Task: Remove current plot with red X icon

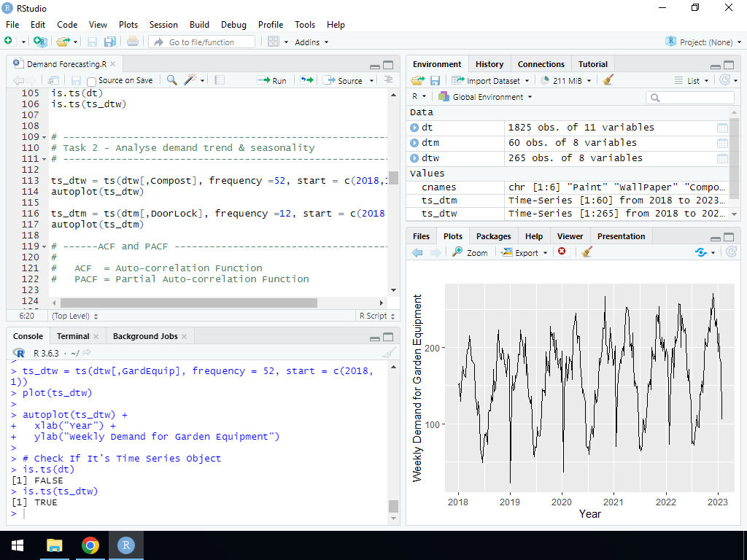Action: coord(562,252)
